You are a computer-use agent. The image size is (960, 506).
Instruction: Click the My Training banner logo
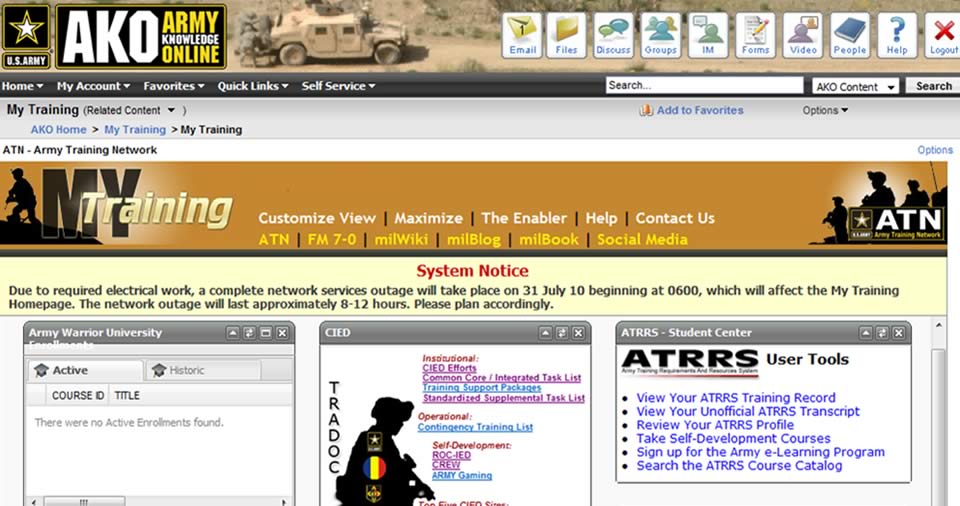138,205
